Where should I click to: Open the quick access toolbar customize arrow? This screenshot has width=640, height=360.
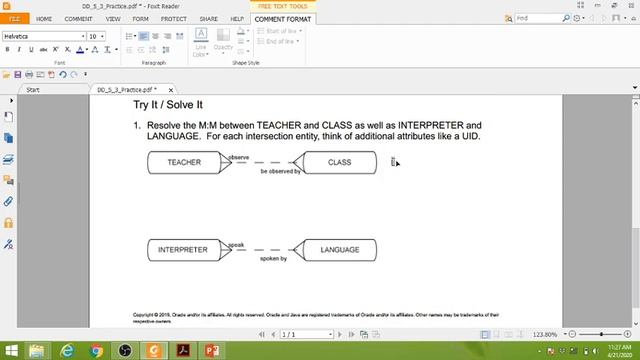pos(85,74)
